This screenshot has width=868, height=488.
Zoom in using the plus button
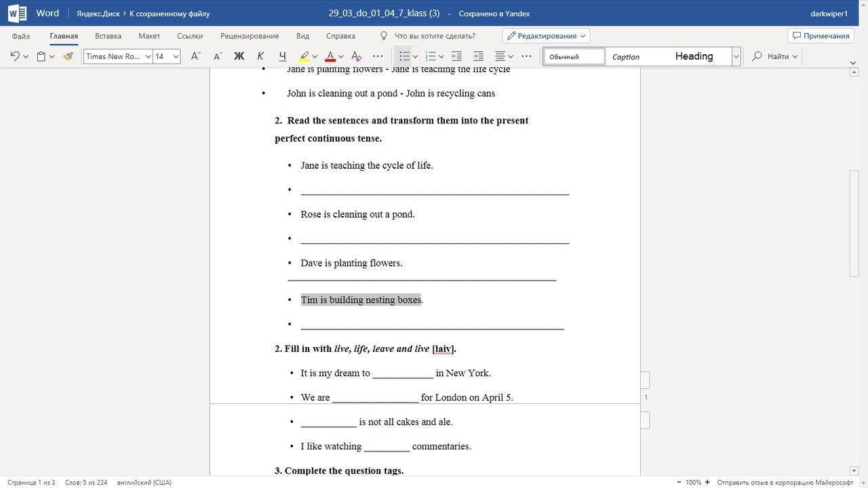[707, 483]
